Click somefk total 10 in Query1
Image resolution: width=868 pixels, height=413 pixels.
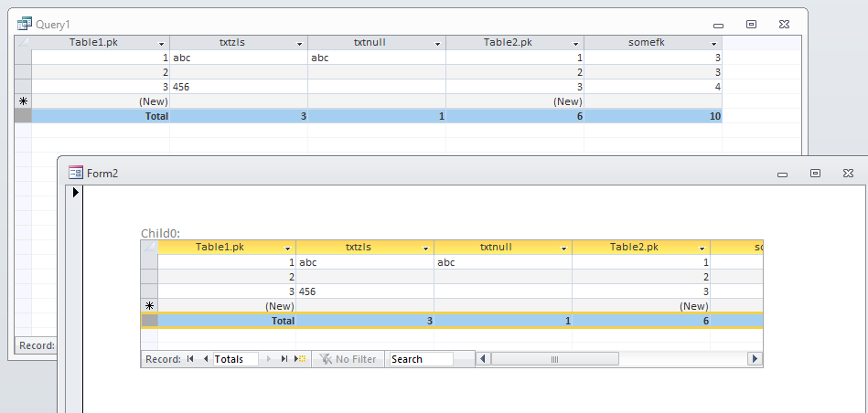[653, 116]
